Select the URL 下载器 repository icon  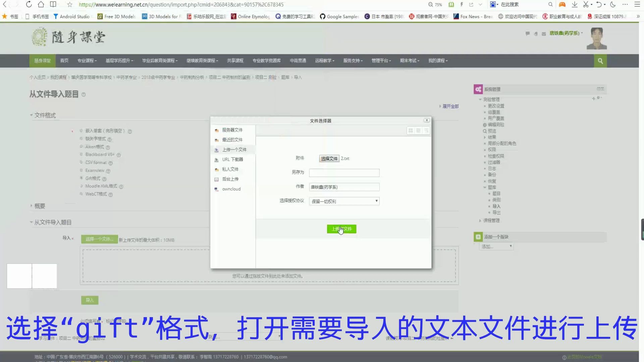click(x=217, y=160)
